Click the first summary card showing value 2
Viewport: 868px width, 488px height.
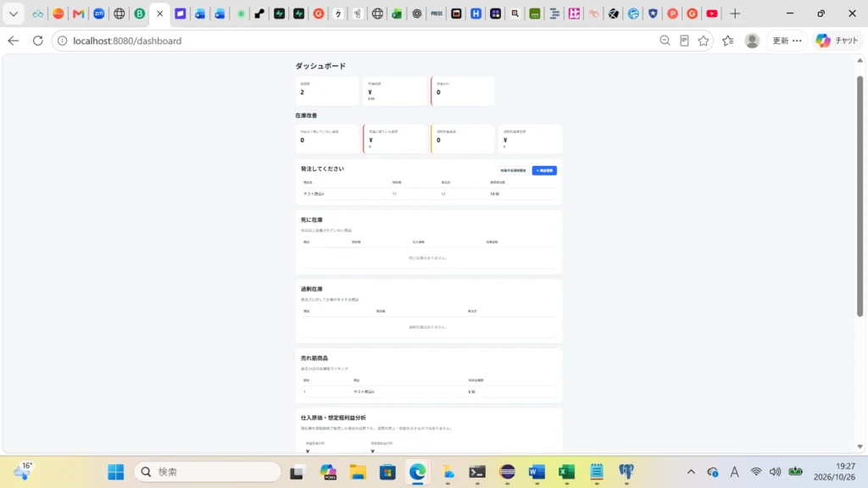click(327, 91)
